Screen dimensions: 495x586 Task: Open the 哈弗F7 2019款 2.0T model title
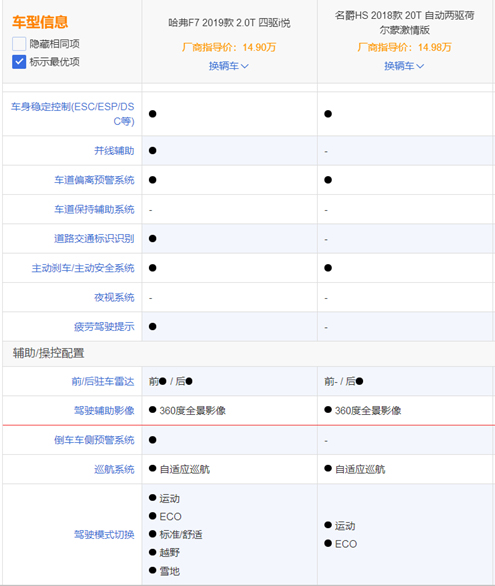(x=229, y=23)
